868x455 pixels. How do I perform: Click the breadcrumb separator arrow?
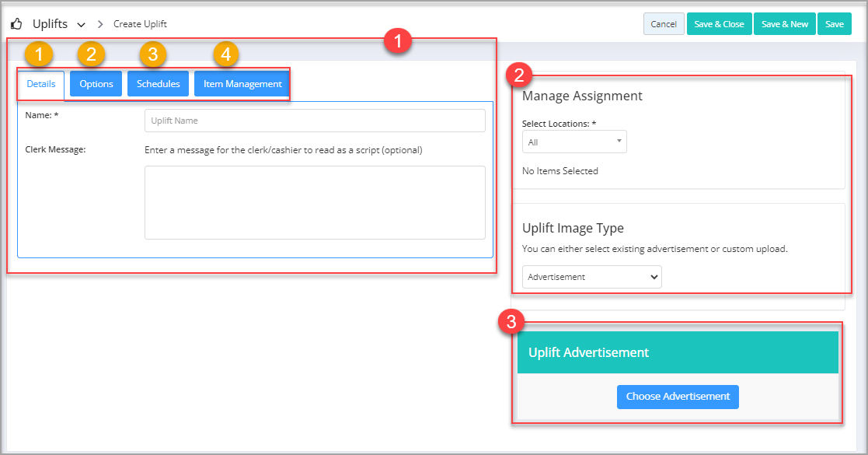point(100,24)
